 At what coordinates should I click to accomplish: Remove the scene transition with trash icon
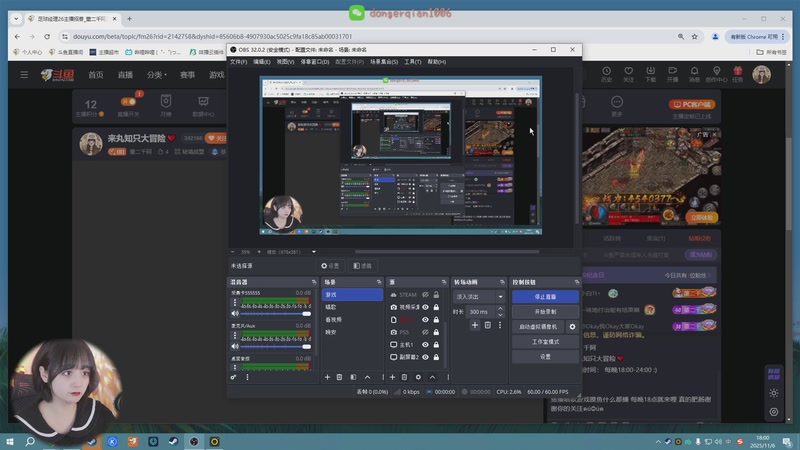pyautogui.click(x=487, y=325)
